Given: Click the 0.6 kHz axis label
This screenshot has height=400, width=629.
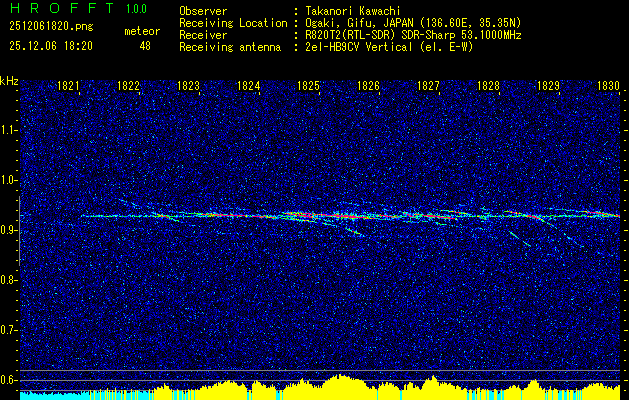Looking at the screenshot, I should coord(9,380).
